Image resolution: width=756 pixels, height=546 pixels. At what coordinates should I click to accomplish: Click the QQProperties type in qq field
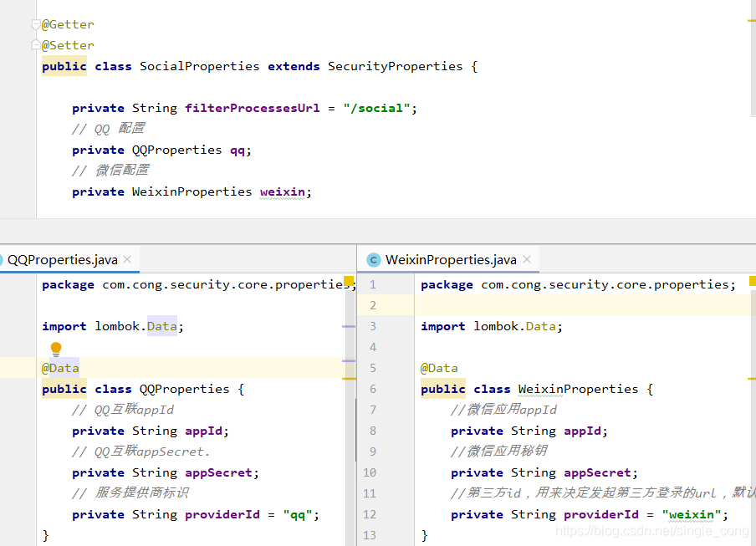pos(177,150)
